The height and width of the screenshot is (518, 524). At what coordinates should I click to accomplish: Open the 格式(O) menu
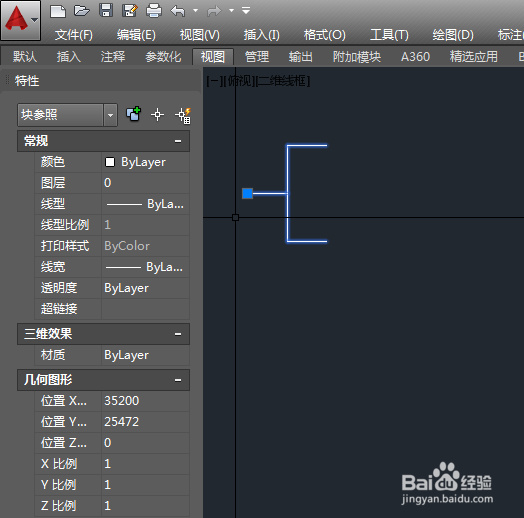324,35
